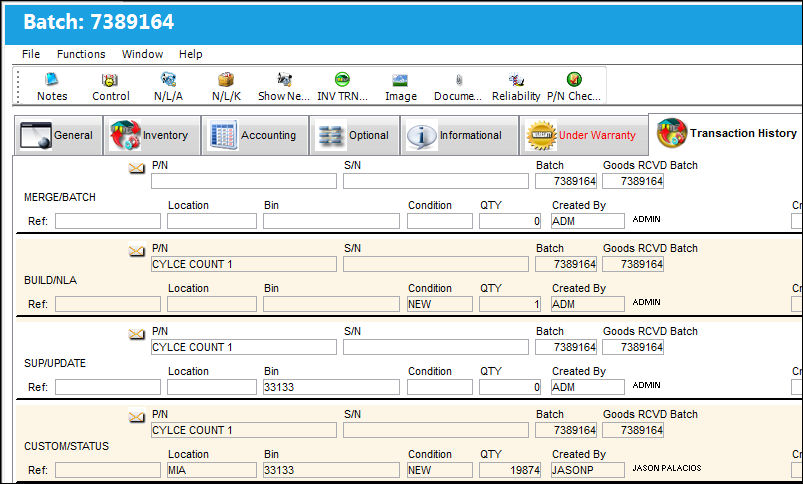Click the QTY field in MERGE/BATCH row
803x484 pixels.
click(510, 221)
